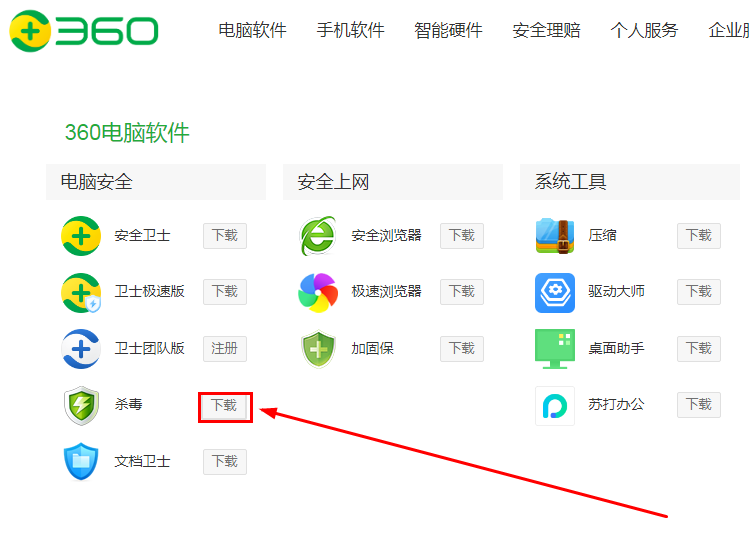
Task: Open the 极速浏览器 colorful icon
Action: tap(318, 292)
